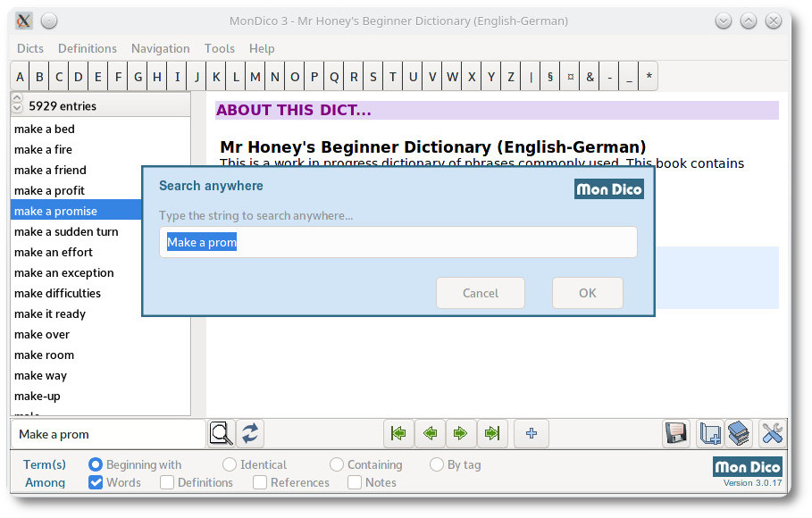Click the ampersand symbol button
Screen dimensions: 812x518
click(590, 77)
